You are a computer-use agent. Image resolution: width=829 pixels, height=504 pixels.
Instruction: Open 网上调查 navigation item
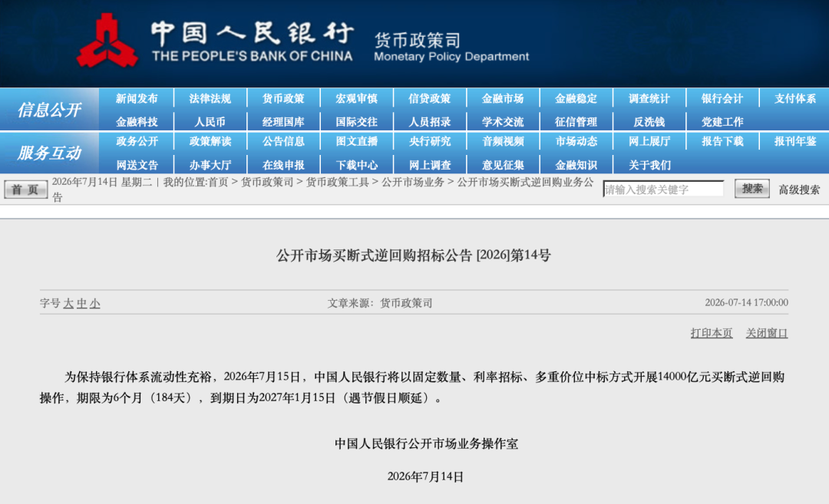coord(429,166)
